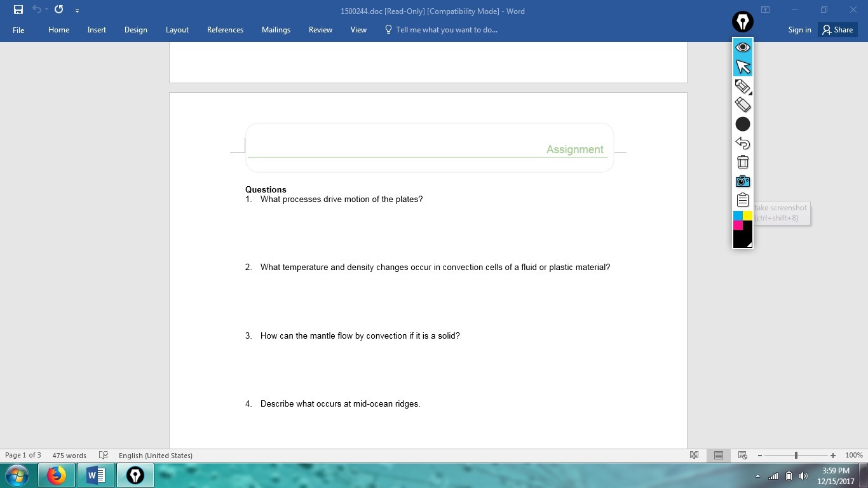
Task: Click the proofing check icon in status bar
Action: click(104, 455)
